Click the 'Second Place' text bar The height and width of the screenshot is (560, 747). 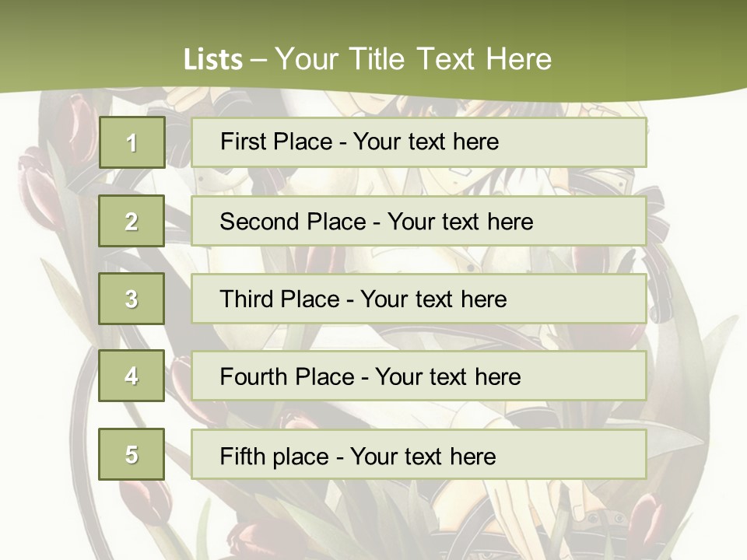click(x=419, y=221)
